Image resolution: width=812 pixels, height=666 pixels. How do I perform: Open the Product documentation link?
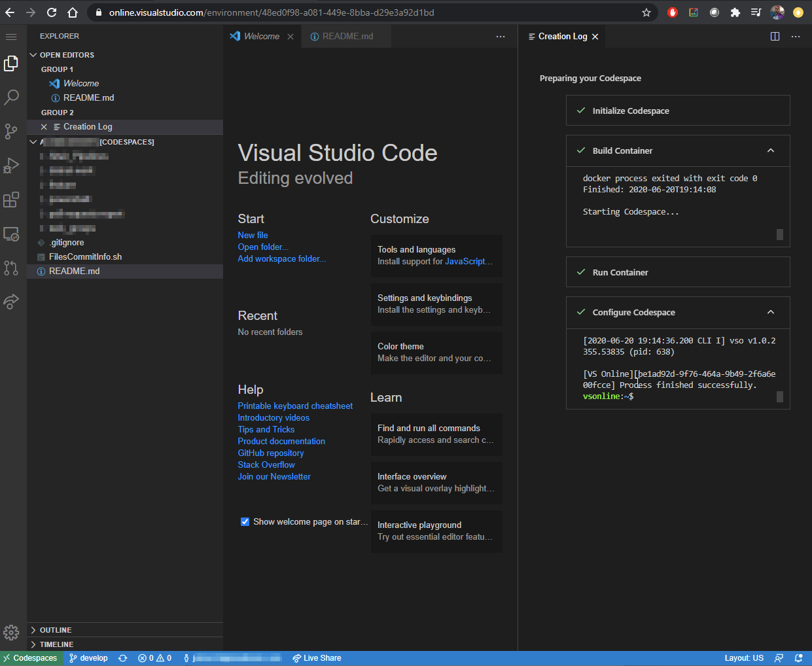pos(281,441)
